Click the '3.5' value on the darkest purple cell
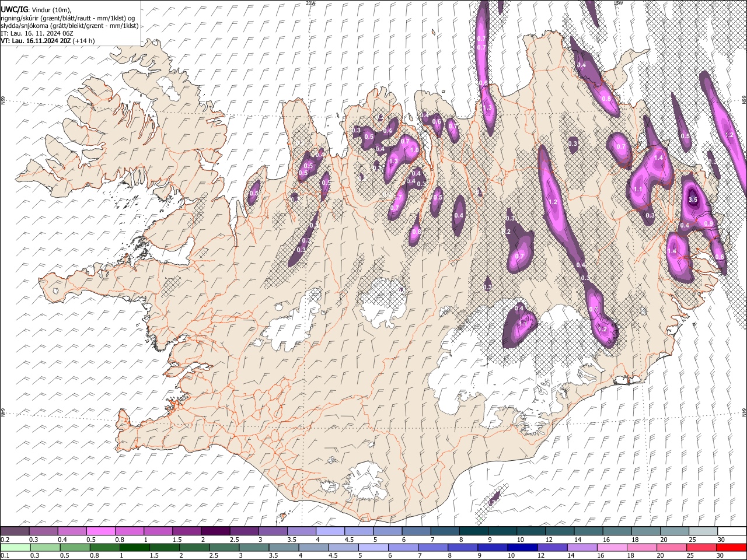The image size is (747, 560). (x=693, y=199)
